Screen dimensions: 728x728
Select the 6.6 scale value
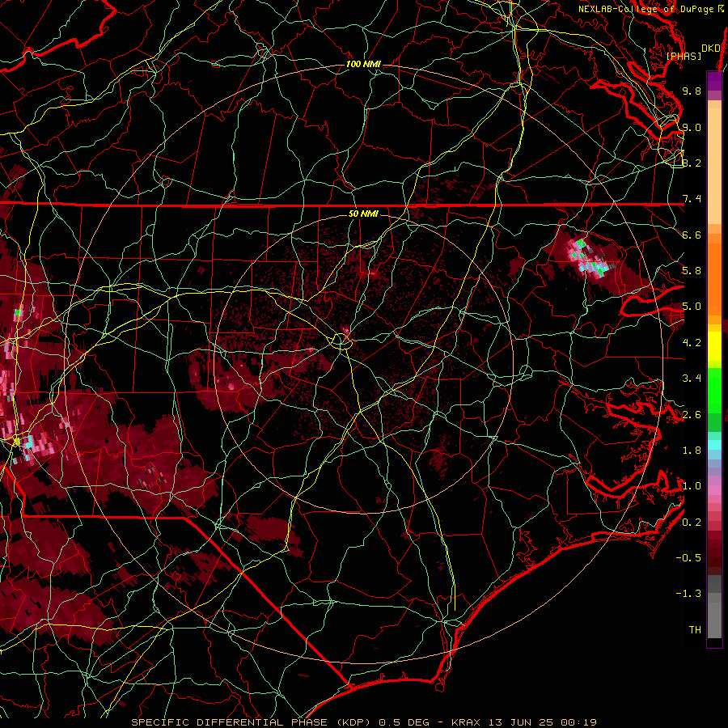click(x=692, y=235)
